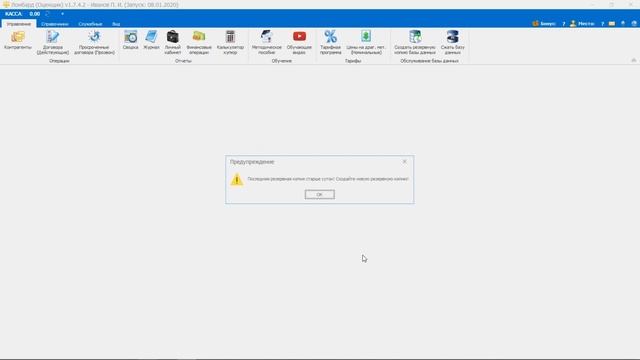The image size is (640, 360).
Task: Switch to the Справочники tab
Action: (x=55, y=24)
